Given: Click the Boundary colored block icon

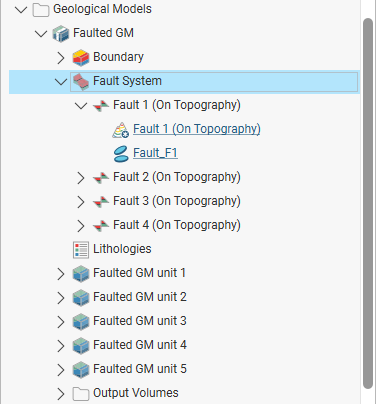Looking at the screenshot, I should (81, 57).
